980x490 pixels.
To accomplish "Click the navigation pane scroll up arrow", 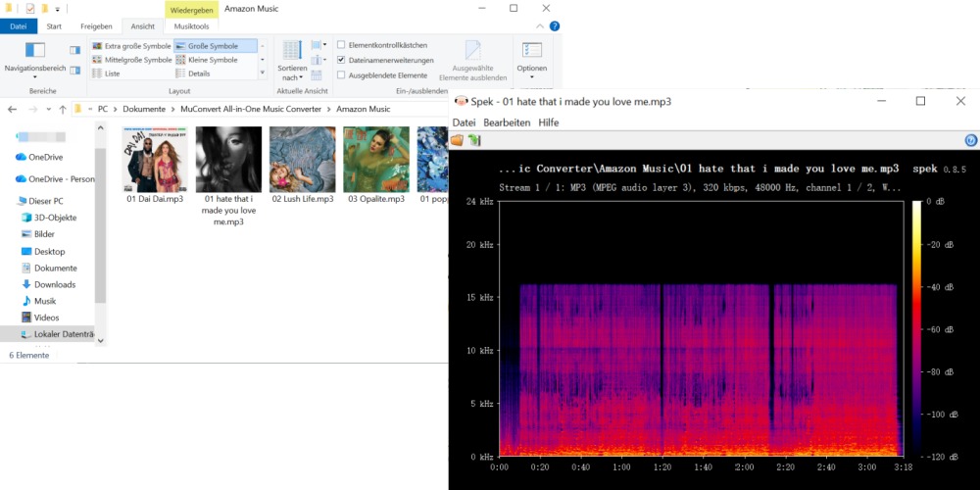I will pyautogui.click(x=101, y=126).
